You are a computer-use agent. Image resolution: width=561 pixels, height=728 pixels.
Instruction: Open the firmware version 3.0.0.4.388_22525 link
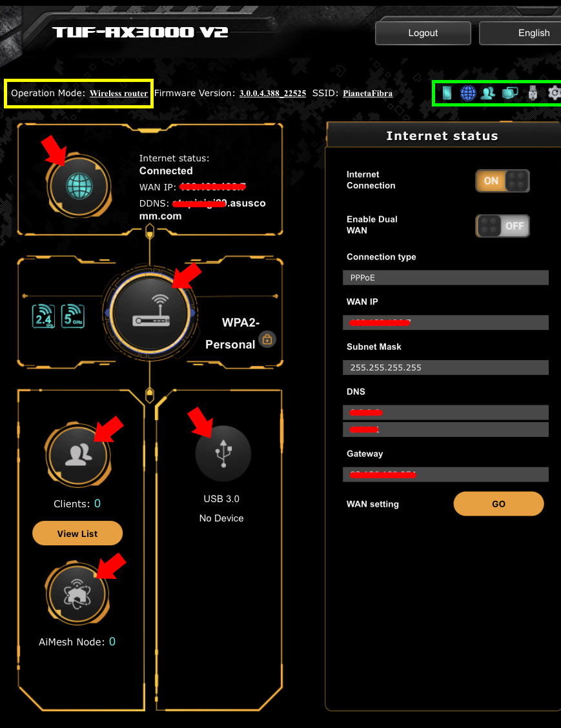point(272,94)
